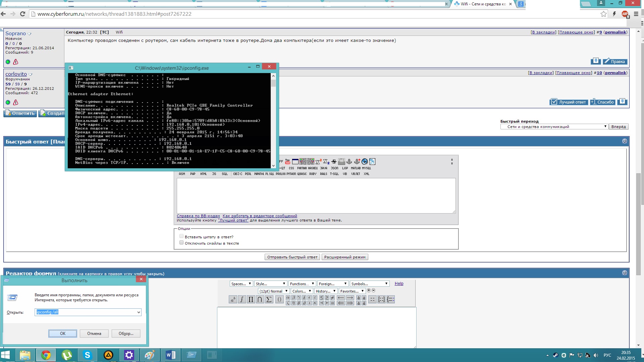
Task: Insert a YouTube video BB-code
Action: [287, 162]
